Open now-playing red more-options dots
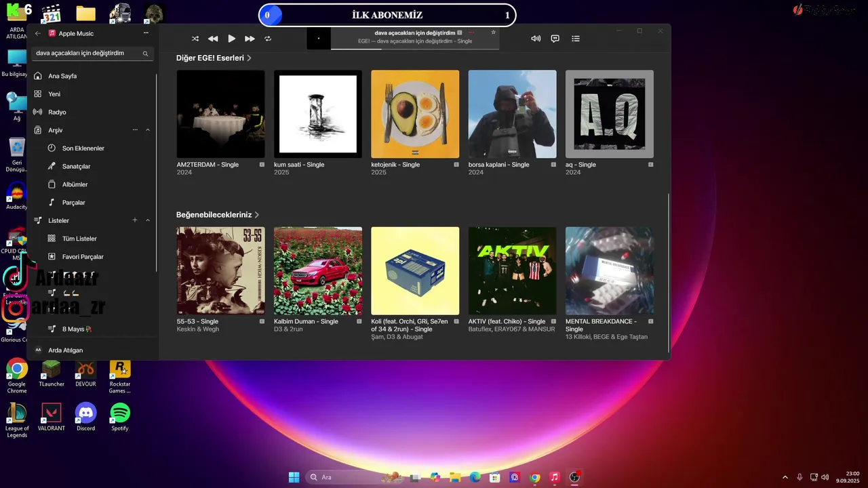Screen dimensions: 868x488 (x=472, y=33)
